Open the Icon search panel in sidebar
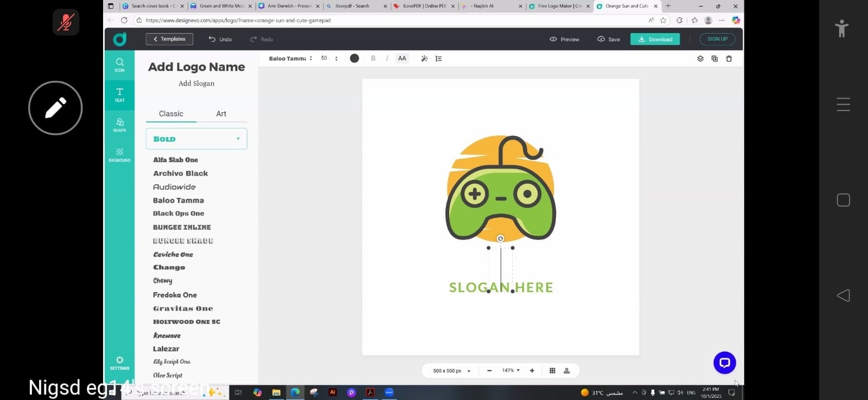Viewport: 868px width, 400px height. click(x=119, y=64)
